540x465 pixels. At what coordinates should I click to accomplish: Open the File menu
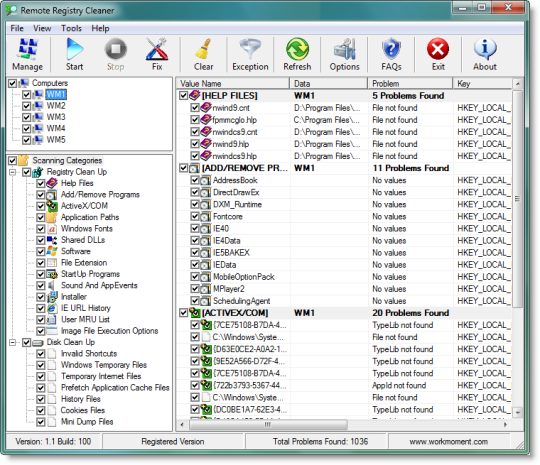click(17, 28)
